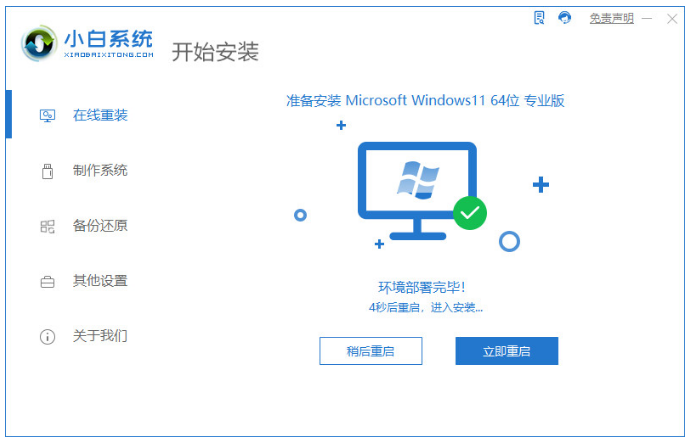Open the 备份还原 section

point(100,226)
